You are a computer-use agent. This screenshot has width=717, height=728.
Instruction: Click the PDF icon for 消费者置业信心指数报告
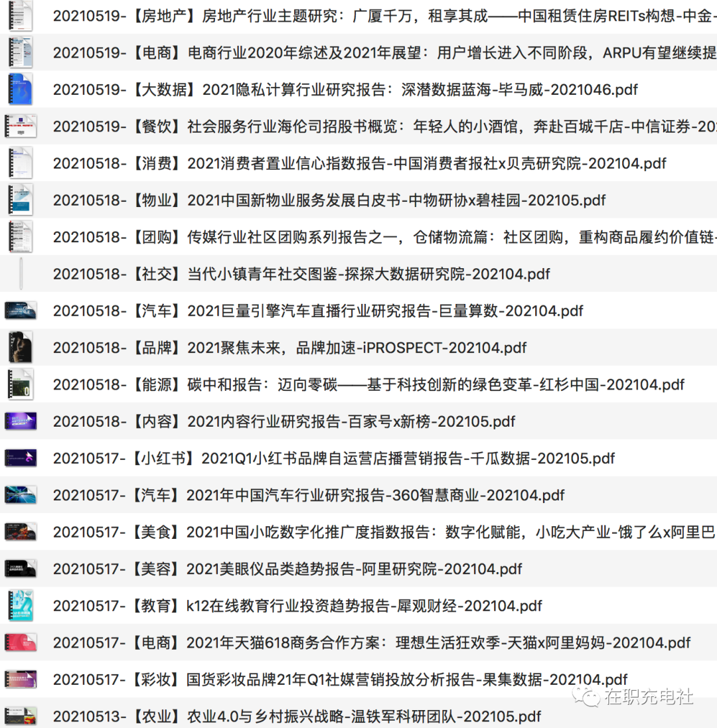click(x=21, y=163)
